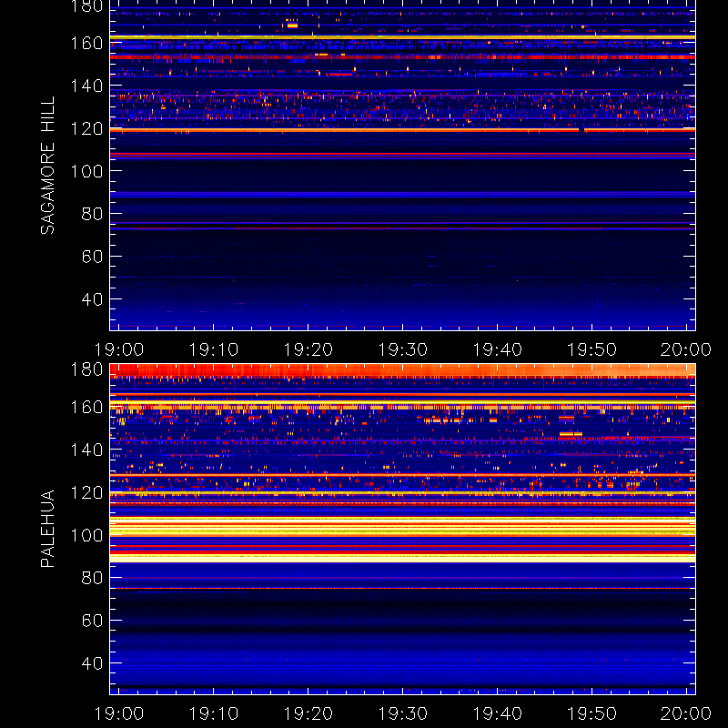Click 19:50 time label under Sagamore Hill plot

(592, 349)
